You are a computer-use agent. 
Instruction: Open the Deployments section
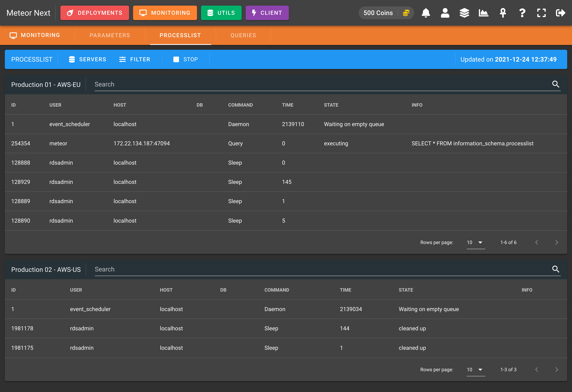tap(95, 13)
